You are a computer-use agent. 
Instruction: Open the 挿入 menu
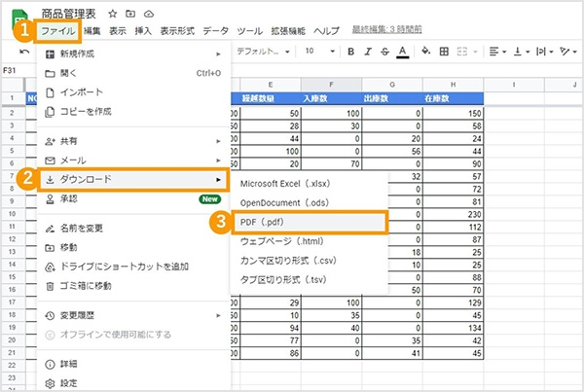143,31
